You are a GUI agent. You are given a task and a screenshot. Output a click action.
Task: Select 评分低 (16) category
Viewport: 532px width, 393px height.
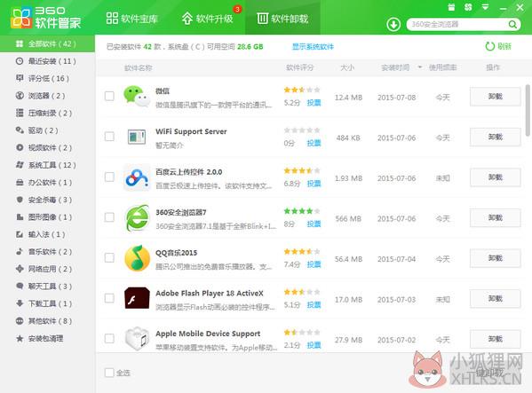pos(47,78)
